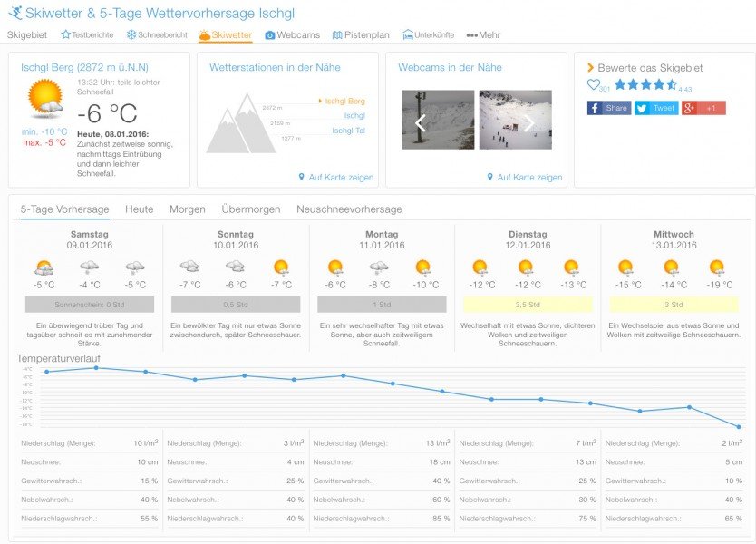The width and height of the screenshot is (756, 544).
Task: Select Ischgl Tal weather station
Action: (348, 131)
